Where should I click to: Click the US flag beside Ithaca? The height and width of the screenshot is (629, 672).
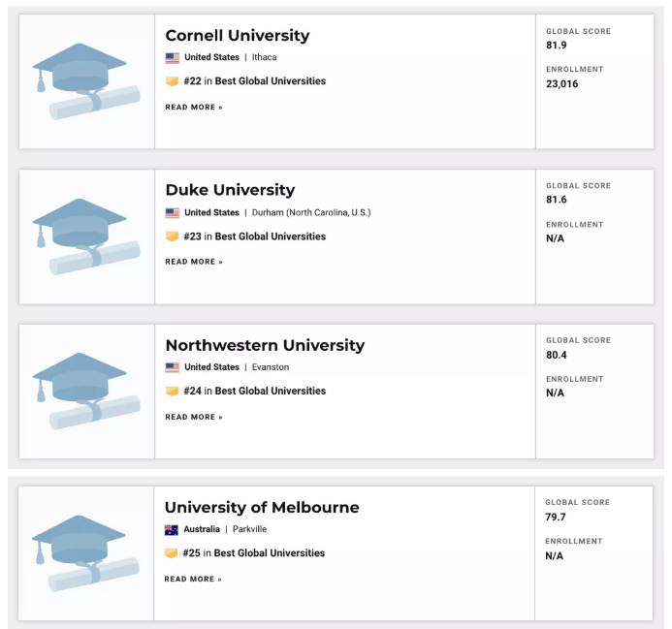click(172, 58)
